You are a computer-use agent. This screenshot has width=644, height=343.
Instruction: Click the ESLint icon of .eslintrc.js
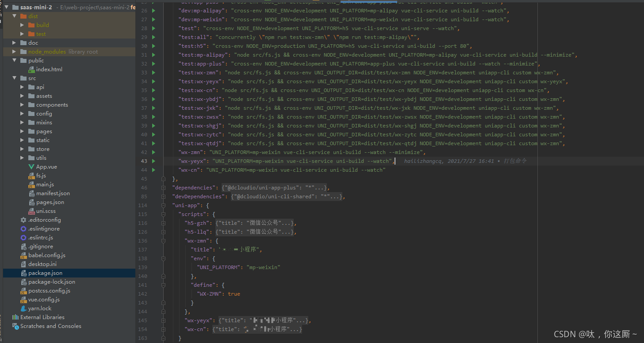pos(23,238)
